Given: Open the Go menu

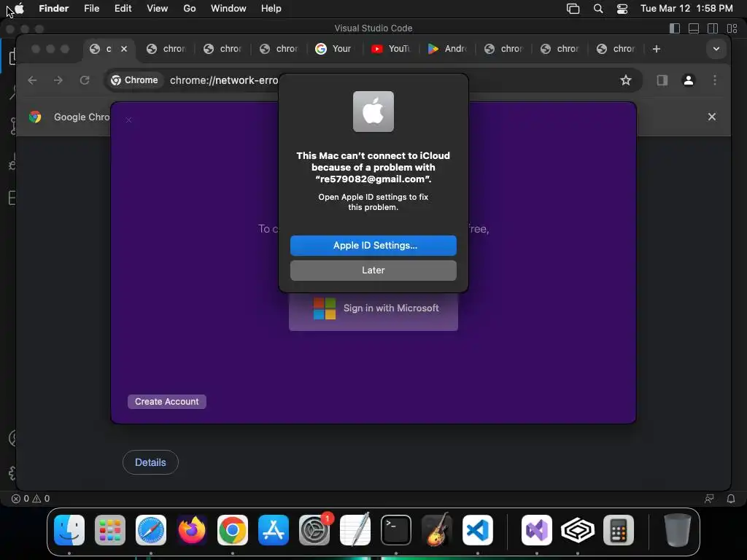Looking at the screenshot, I should click(x=190, y=9).
